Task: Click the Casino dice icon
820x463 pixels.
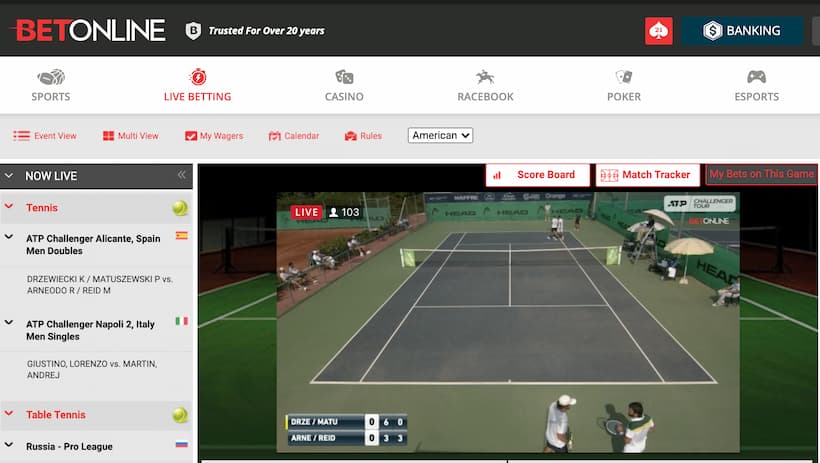Action: [x=344, y=77]
